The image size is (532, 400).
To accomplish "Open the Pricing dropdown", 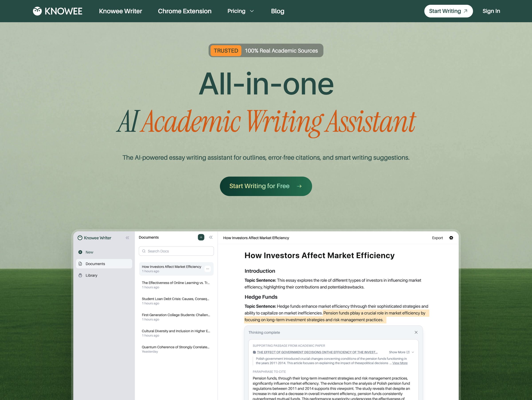I will [241, 11].
